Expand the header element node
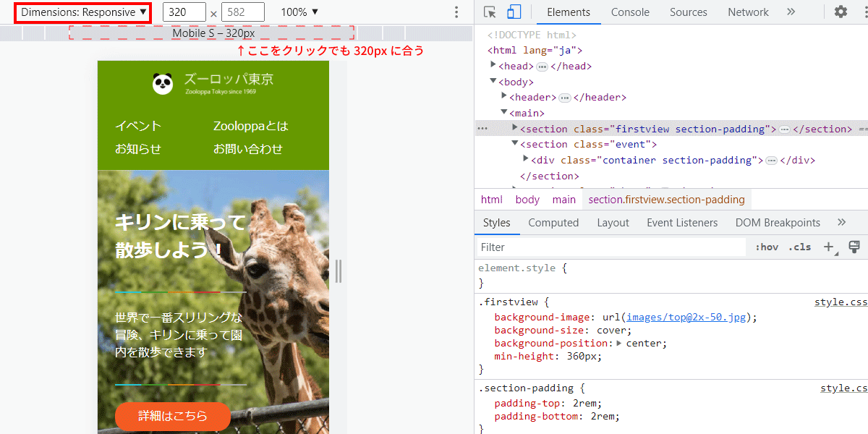This screenshot has height=434, width=868. click(x=504, y=97)
